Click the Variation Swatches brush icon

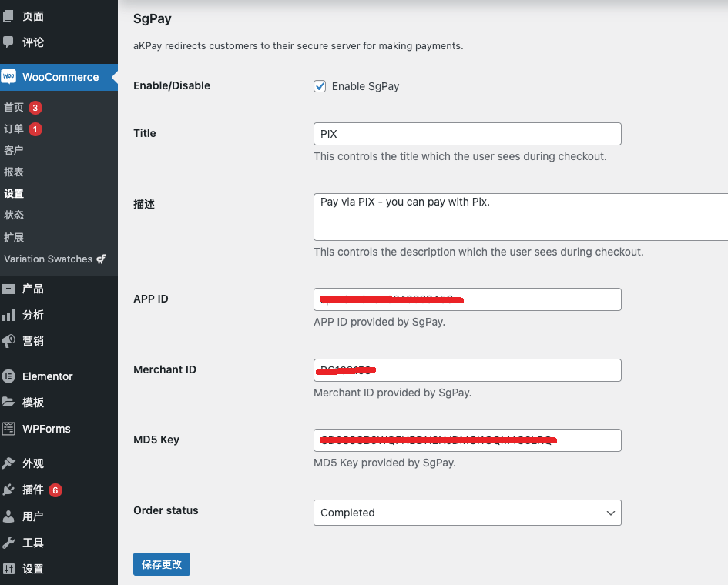[101, 259]
